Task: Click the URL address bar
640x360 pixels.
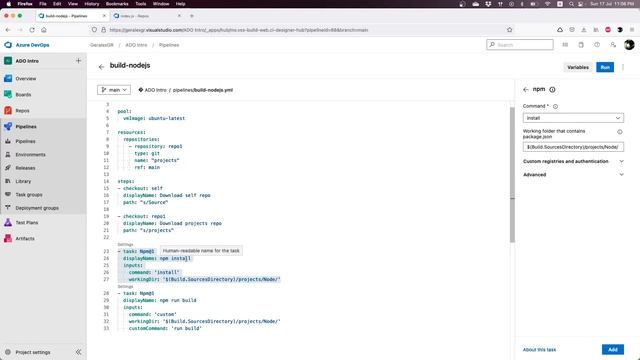Action: pos(302,30)
